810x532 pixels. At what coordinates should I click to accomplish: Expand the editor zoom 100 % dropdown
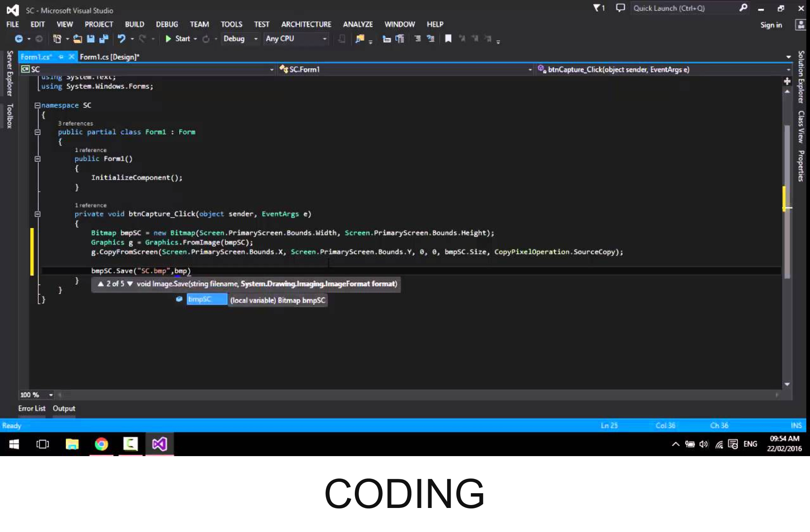coord(51,395)
